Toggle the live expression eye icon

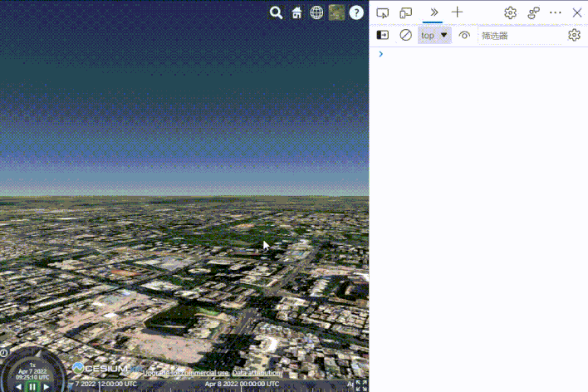click(464, 35)
